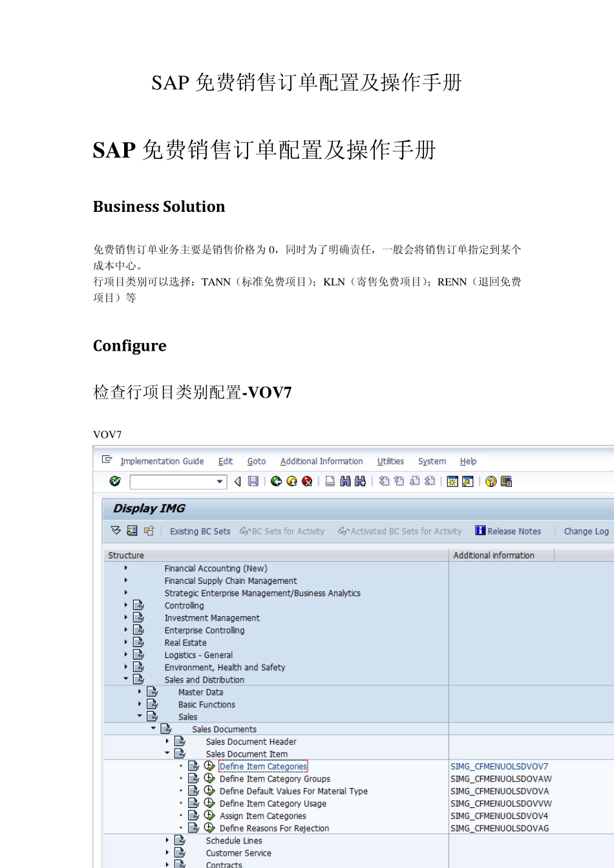614x868 pixels.
Task: Select the Customer Service tree row
Action: coord(238,852)
